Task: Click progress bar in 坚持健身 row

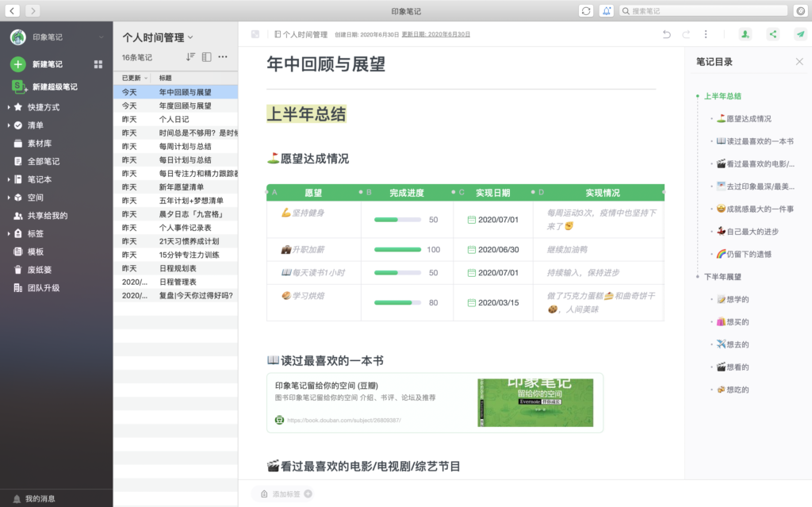Action: [397, 220]
